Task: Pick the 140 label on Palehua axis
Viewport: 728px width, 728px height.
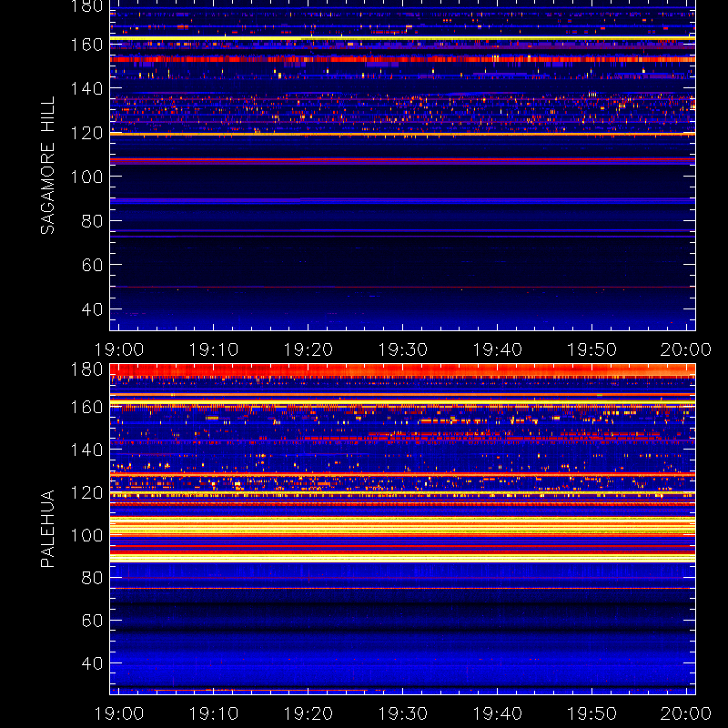Action: click(x=86, y=450)
